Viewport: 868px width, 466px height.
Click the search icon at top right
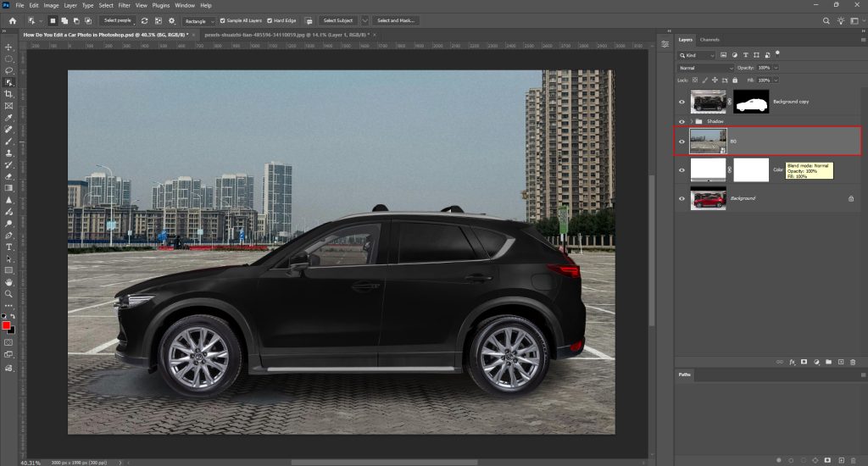click(x=827, y=20)
